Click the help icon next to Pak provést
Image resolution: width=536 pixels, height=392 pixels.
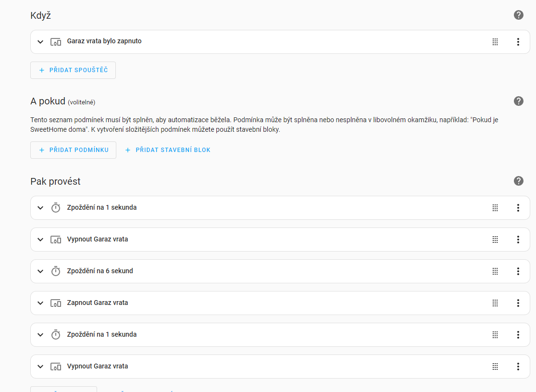(x=518, y=181)
